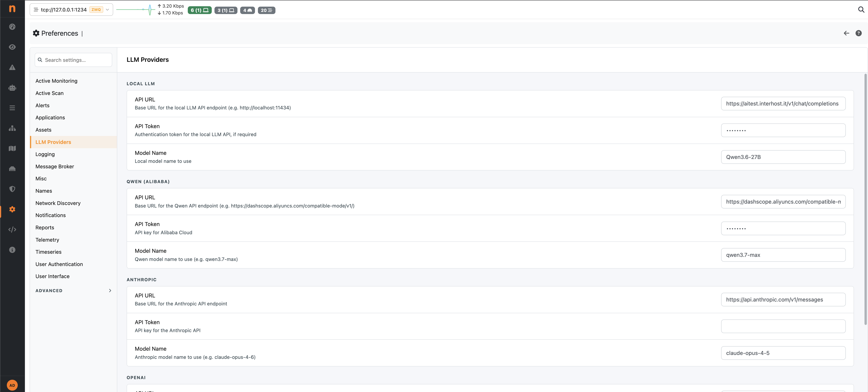Click the ZMQ badge
This screenshot has height=392, width=868.
click(96, 9)
